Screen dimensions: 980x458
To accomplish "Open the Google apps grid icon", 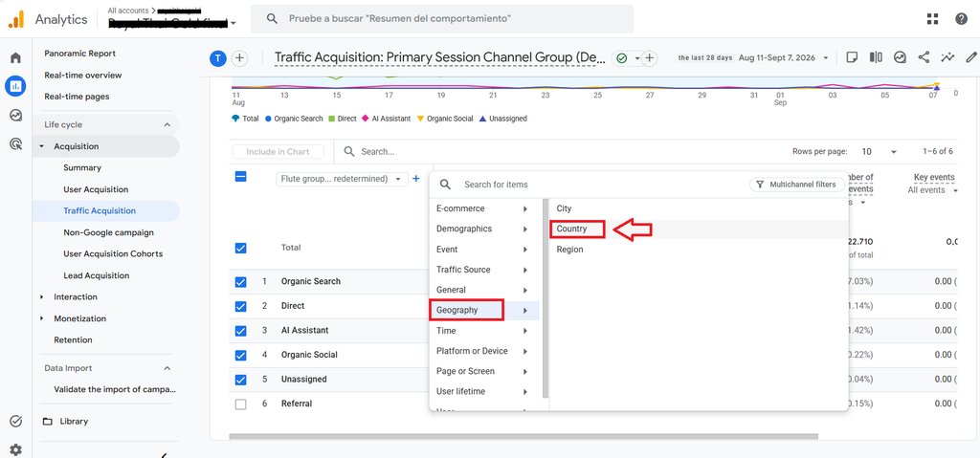I will (x=932, y=19).
